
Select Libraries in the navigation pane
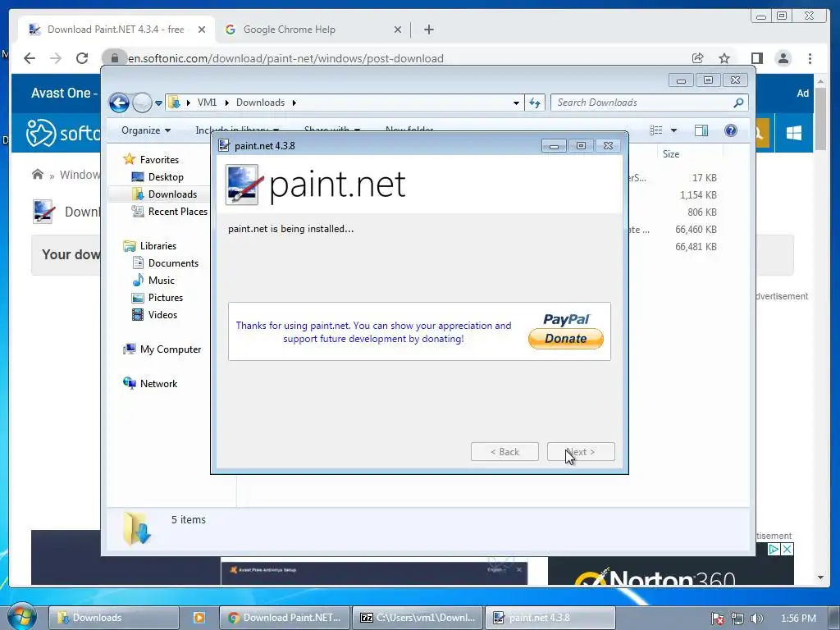(x=158, y=246)
